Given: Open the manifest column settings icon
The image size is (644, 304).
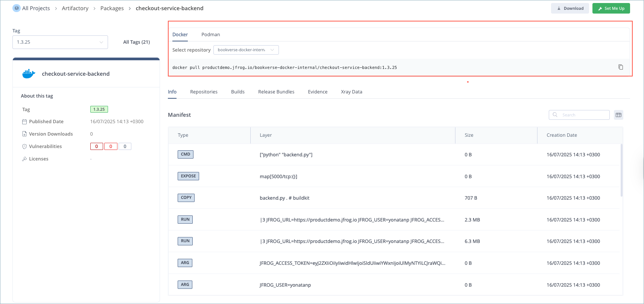Looking at the screenshot, I should click(618, 115).
